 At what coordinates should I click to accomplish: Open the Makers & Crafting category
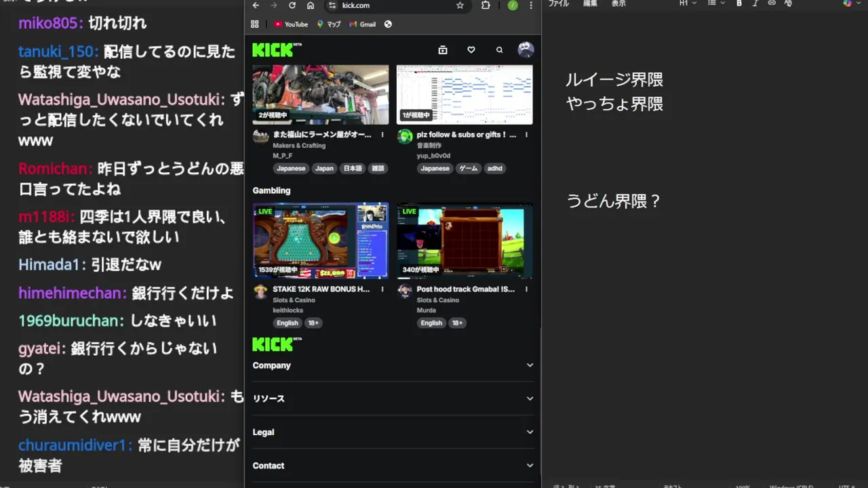pyautogui.click(x=299, y=146)
